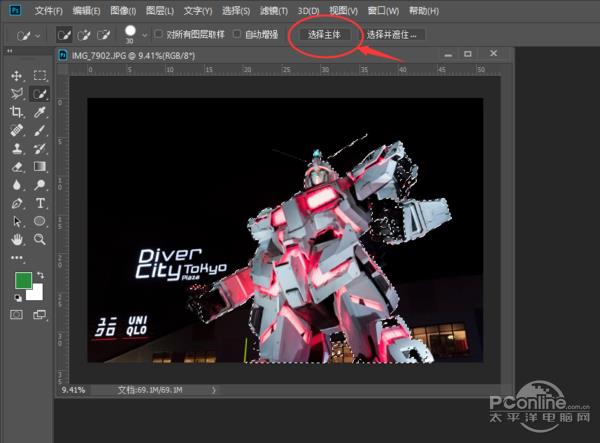Open the 文字(Y) menu
The height and width of the screenshot is (443, 600).
tap(198, 11)
